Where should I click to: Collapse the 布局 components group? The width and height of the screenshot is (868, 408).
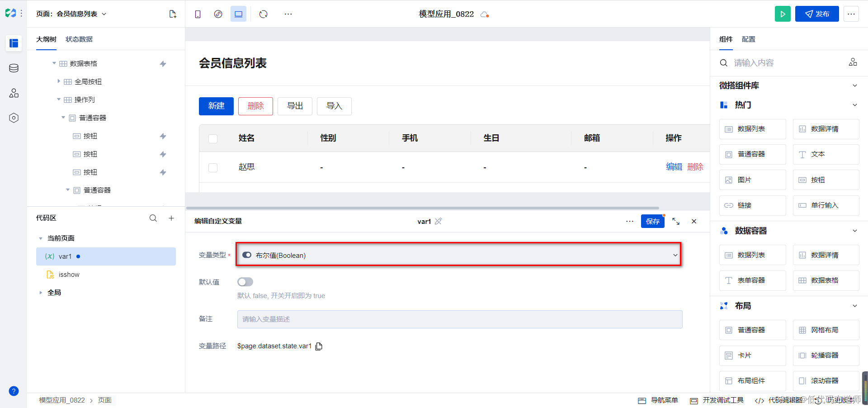[x=854, y=306]
